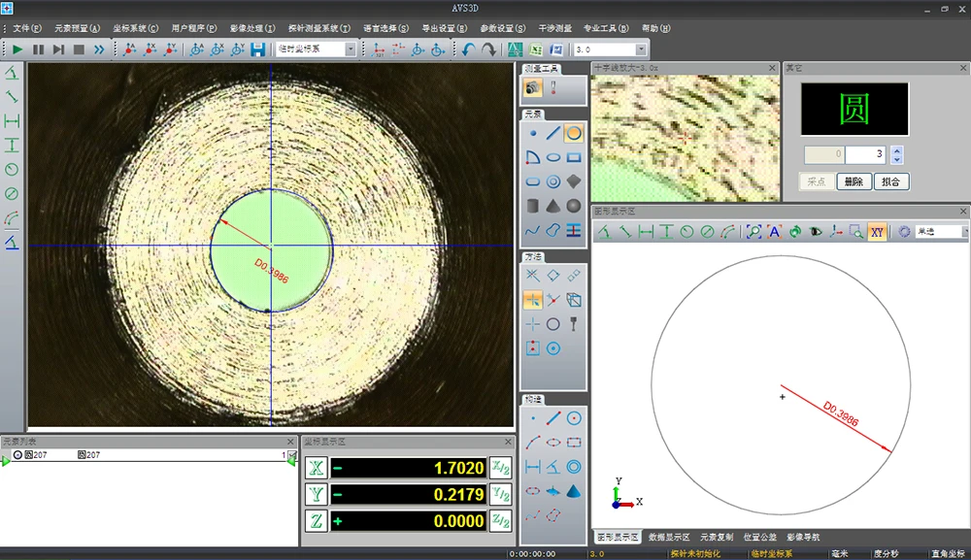The width and height of the screenshot is (971, 560).
Task: Click the Save disk icon in toolbar
Action: click(258, 49)
